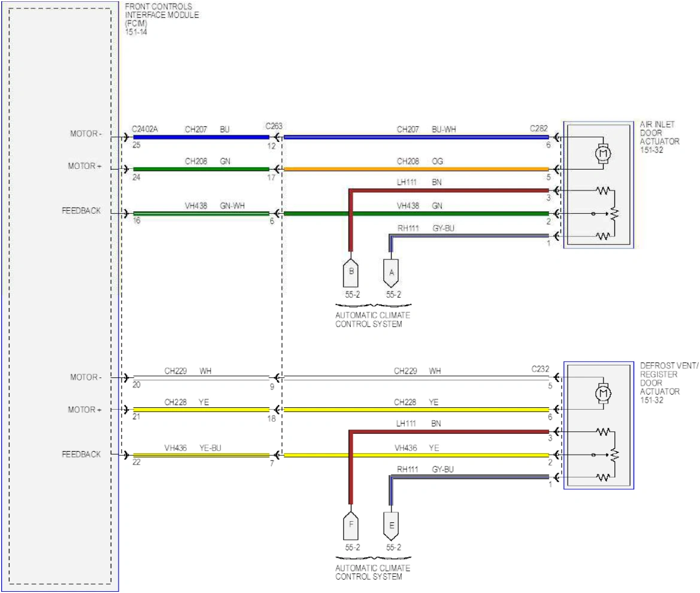Click the motor symbol in Air Inlet Door Actuator
The height and width of the screenshot is (593, 700).
(x=602, y=153)
